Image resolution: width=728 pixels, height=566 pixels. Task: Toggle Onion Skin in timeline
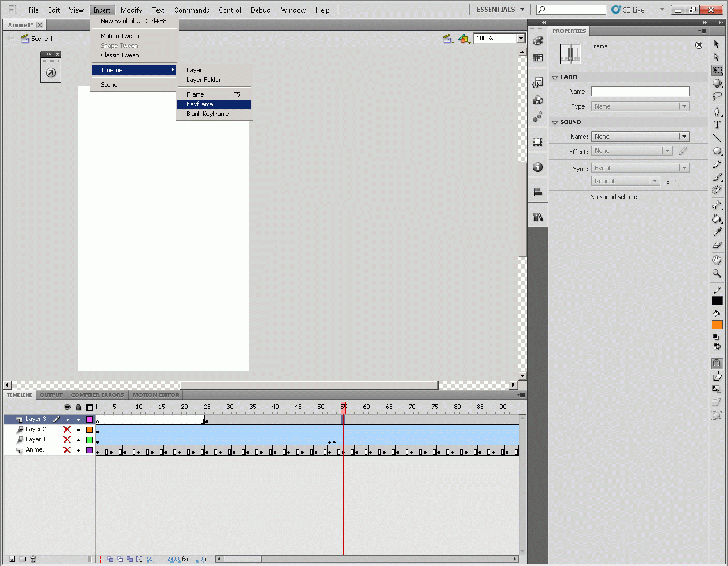click(x=110, y=559)
